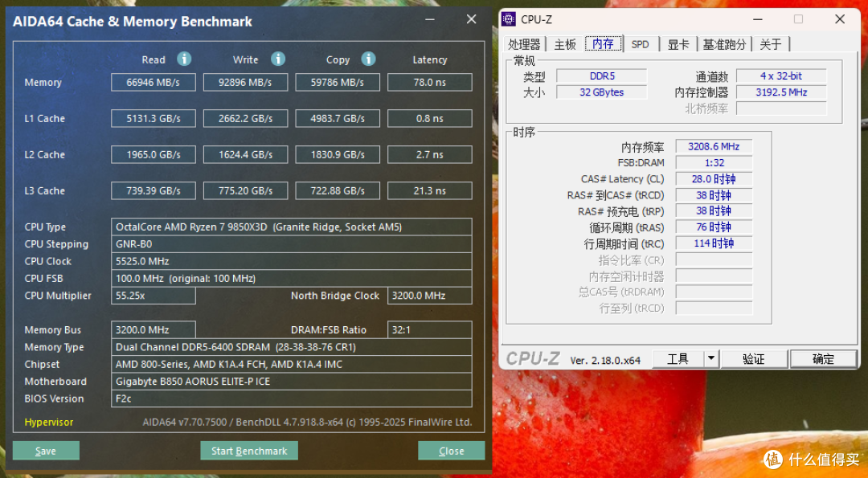The image size is (868, 478).
Task: Click the info icon next to Read
Action: 184,59
